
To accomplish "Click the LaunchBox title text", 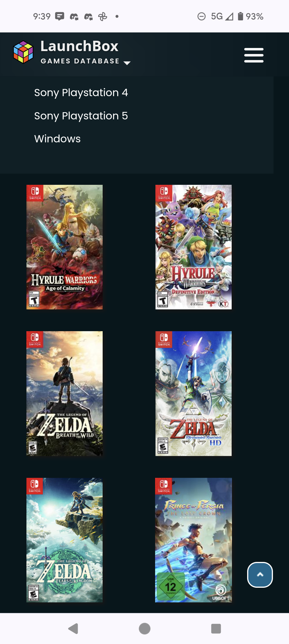I will tap(79, 46).
